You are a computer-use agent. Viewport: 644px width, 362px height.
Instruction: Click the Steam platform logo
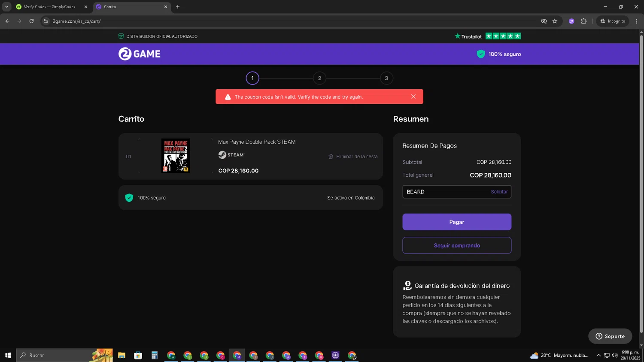coord(231,155)
